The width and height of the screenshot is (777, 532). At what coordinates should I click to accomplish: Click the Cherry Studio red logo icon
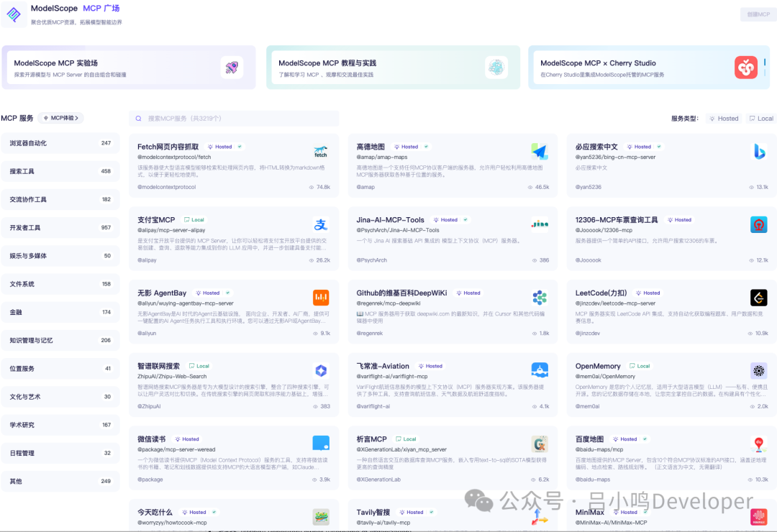pos(746,68)
